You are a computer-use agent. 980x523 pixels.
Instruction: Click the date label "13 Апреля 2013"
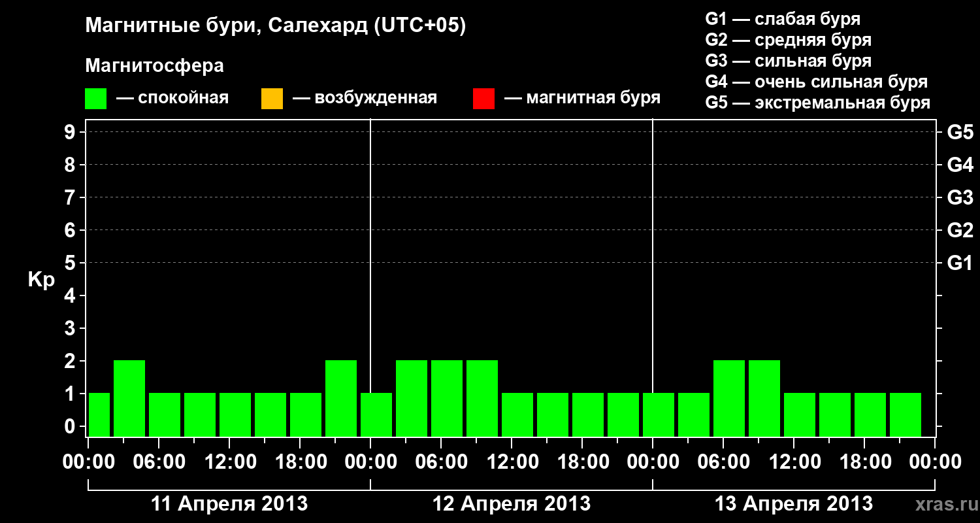(794, 504)
